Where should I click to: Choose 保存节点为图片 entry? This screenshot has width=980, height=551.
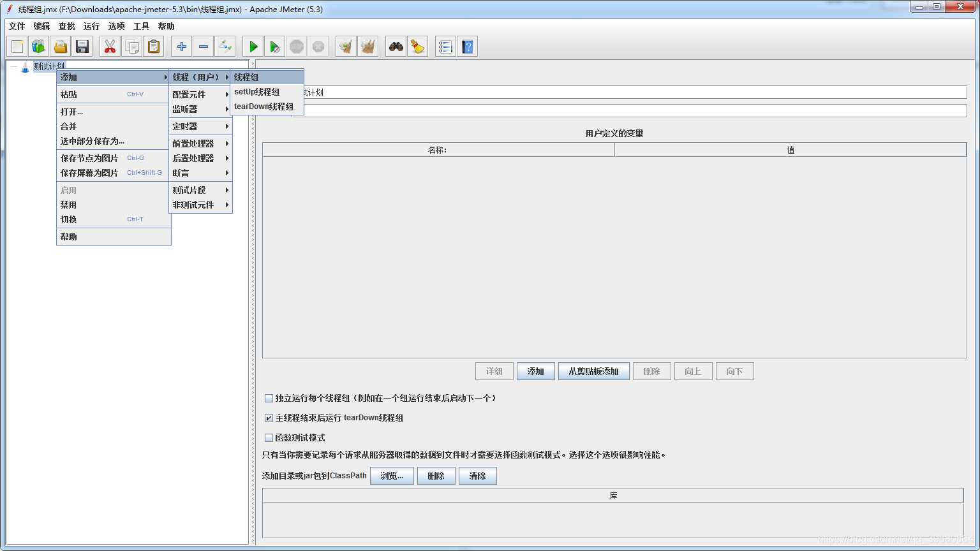pos(114,158)
